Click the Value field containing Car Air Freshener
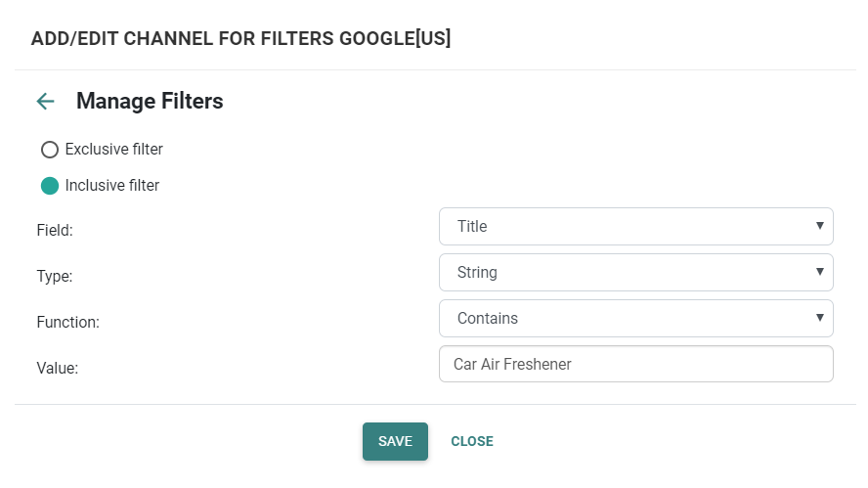This screenshot has height=488, width=868. [635, 364]
